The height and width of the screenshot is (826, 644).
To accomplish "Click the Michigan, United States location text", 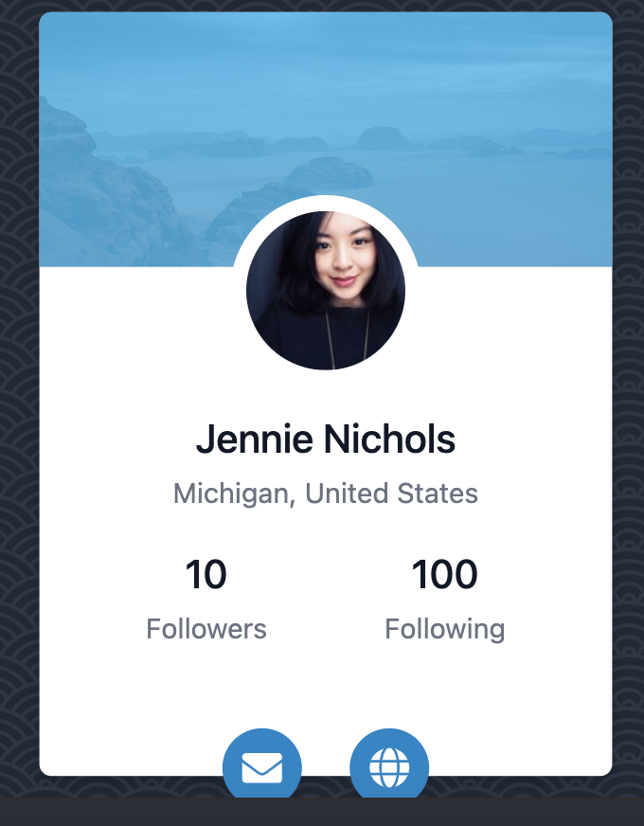I will 326,494.
